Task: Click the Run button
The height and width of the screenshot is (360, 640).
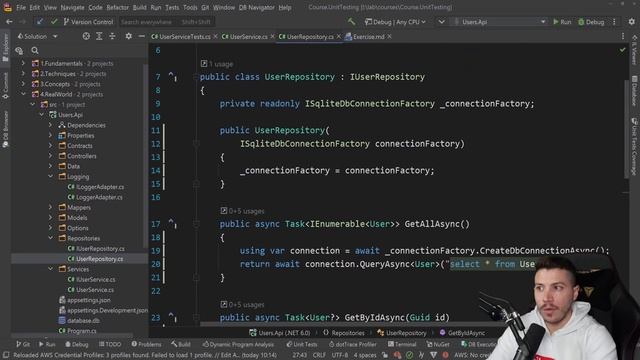Action: pyautogui.click(x=562, y=22)
